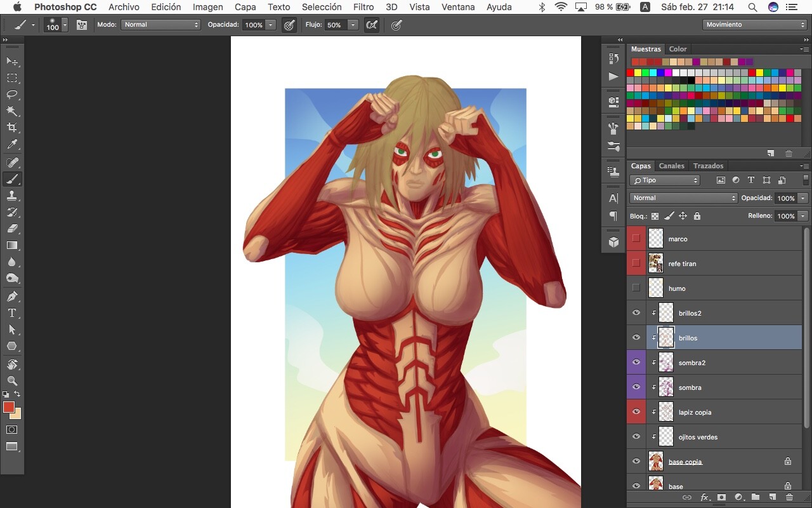Select the Pen tool
The image size is (812, 508).
12,297
